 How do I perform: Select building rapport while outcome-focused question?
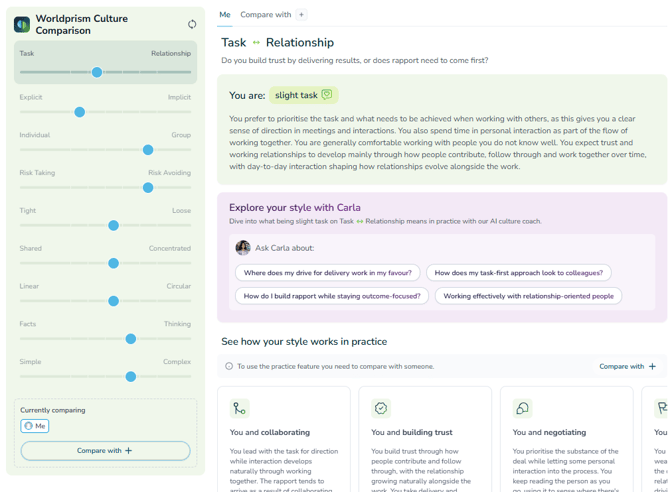[x=332, y=296]
